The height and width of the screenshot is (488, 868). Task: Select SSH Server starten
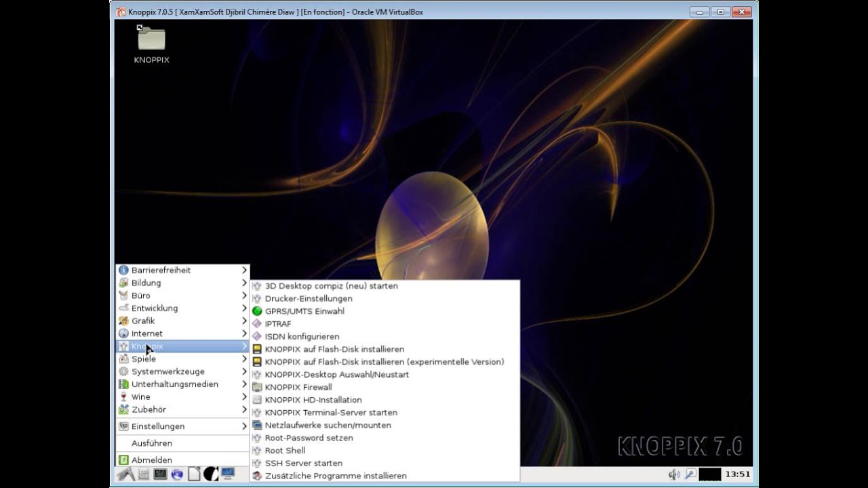[x=384, y=463]
